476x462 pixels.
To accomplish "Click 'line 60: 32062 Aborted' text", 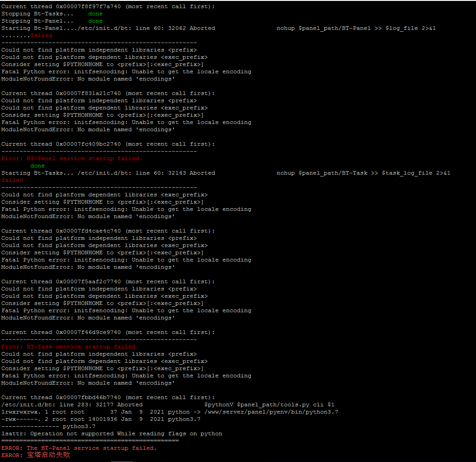I will 175,28.
